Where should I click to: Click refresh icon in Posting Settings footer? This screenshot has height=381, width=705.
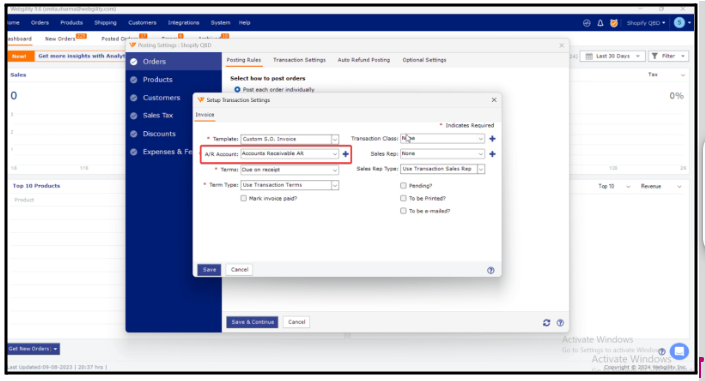[546, 323]
